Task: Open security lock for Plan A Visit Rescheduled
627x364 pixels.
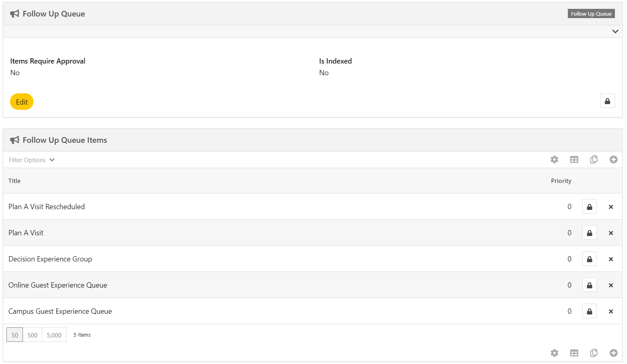Action: click(590, 207)
